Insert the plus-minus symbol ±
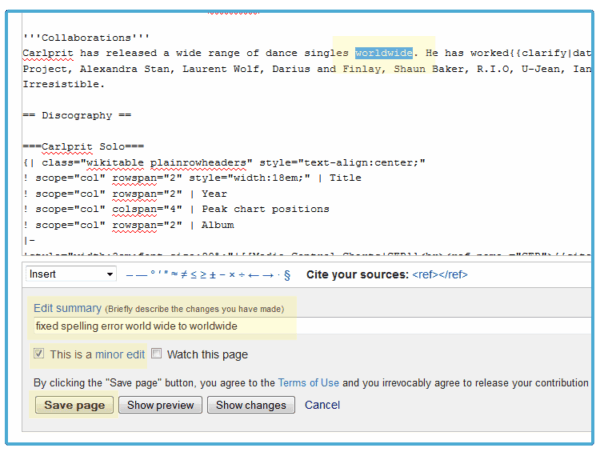 (213, 275)
